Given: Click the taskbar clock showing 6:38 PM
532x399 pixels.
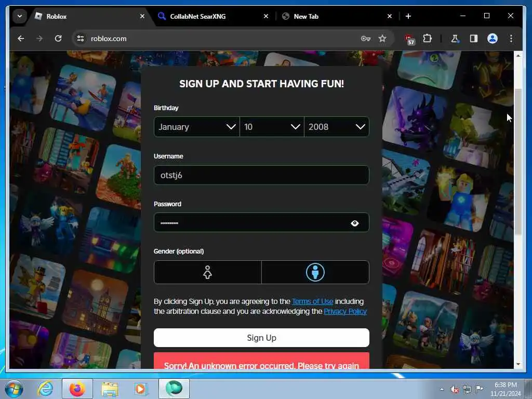Looking at the screenshot, I should [505, 389].
